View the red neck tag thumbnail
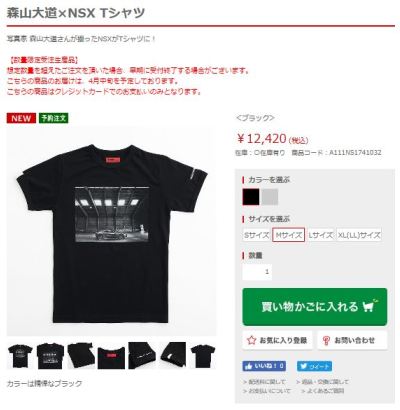The width and height of the screenshot is (400, 410). click(111, 356)
